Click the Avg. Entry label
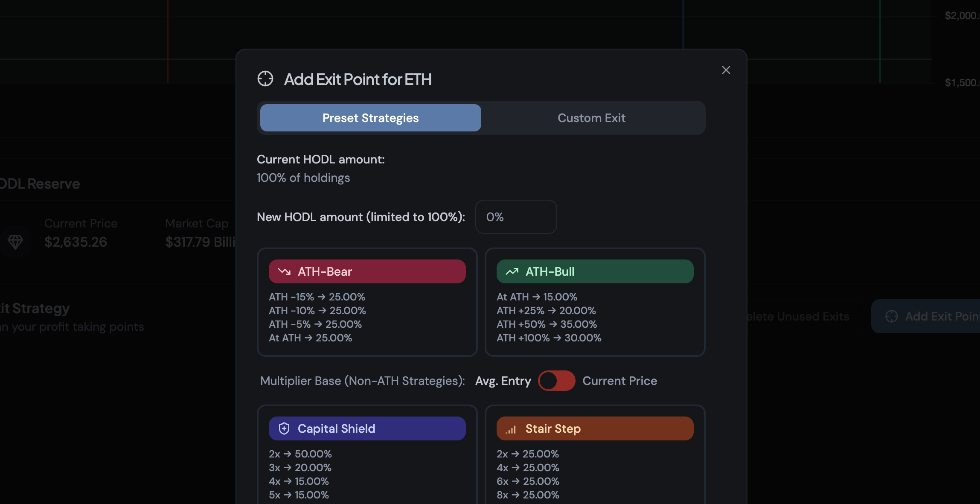Image resolution: width=980 pixels, height=504 pixels. [503, 381]
